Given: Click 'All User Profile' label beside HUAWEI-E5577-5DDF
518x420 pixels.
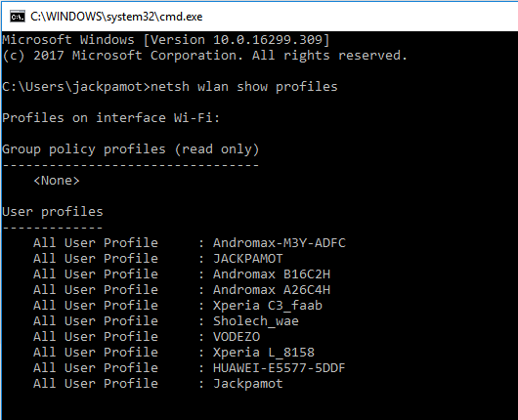Looking at the screenshot, I should pyautogui.click(x=96, y=368).
